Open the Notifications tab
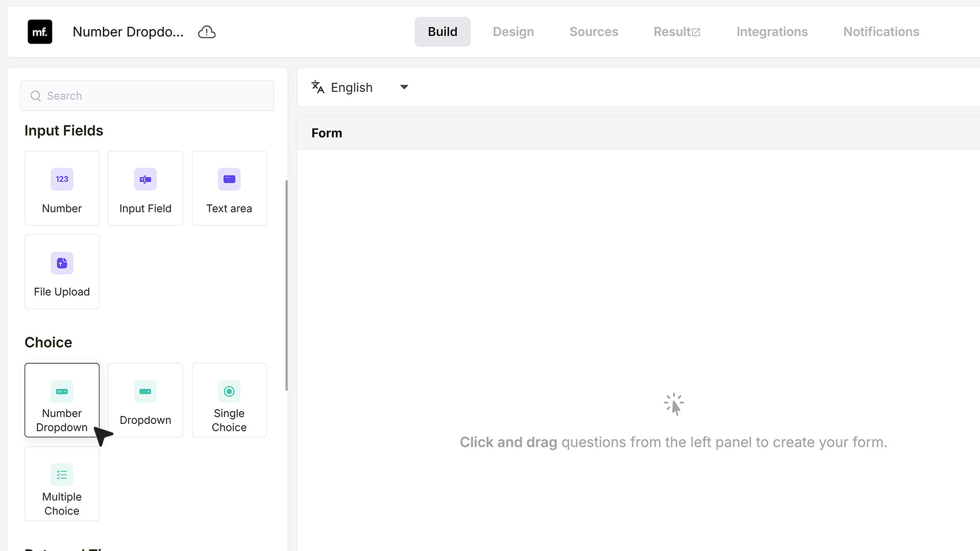Viewport: 980px width, 551px height. click(881, 32)
